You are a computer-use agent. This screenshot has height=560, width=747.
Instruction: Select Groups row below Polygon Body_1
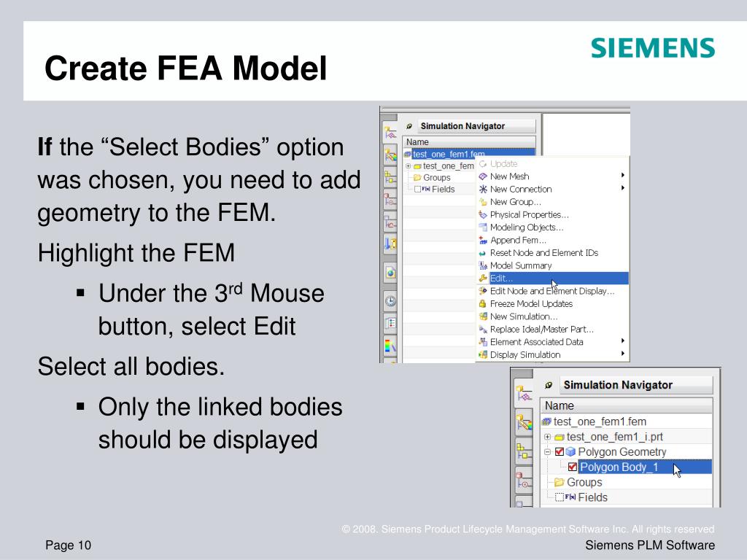click(x=626, y=482)
